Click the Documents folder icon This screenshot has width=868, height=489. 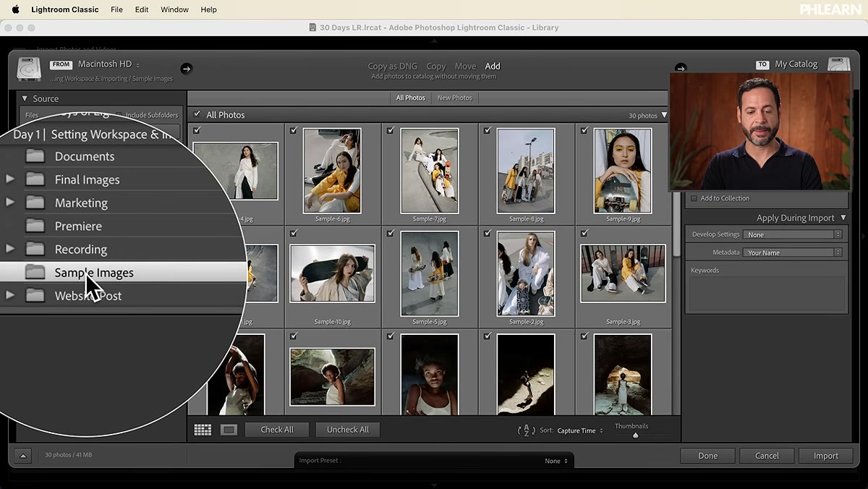(35, 156)
